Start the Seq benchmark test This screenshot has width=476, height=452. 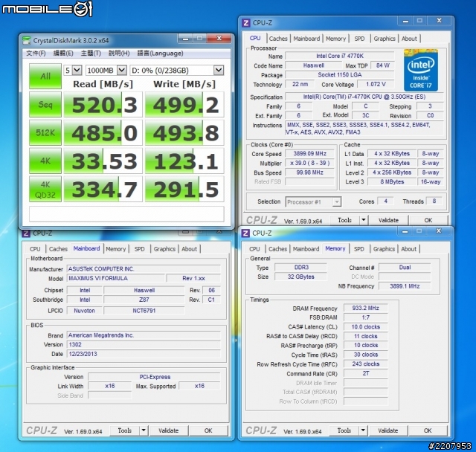(45, 105)
